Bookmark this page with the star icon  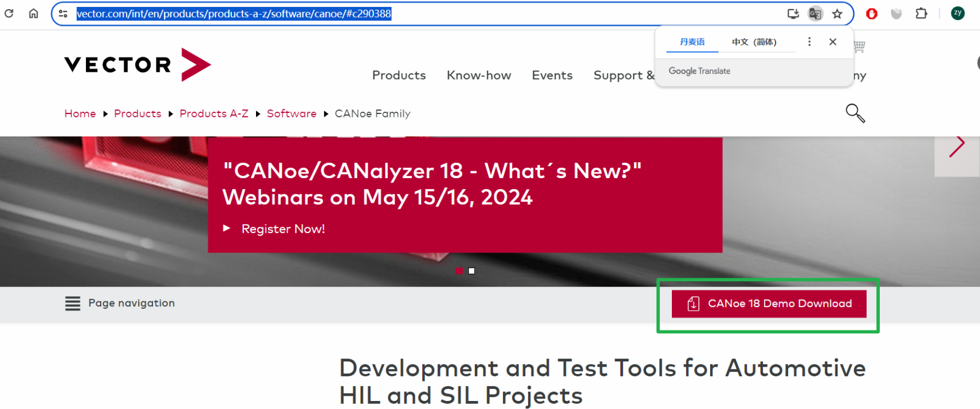pyautogui.click(x=837, y=14)
